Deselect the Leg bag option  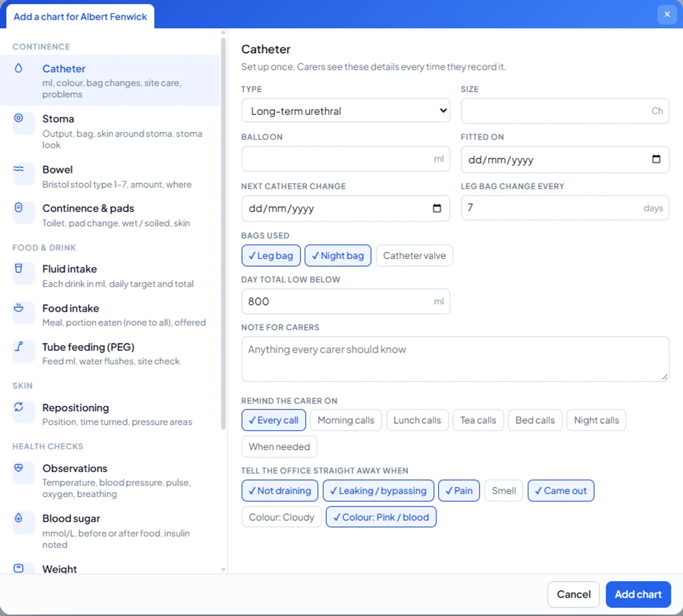[271, 256]
